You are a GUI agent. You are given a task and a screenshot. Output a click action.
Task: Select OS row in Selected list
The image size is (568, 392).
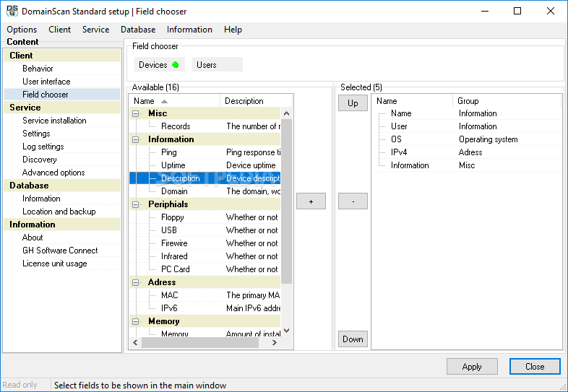click(x=468, y=139)
